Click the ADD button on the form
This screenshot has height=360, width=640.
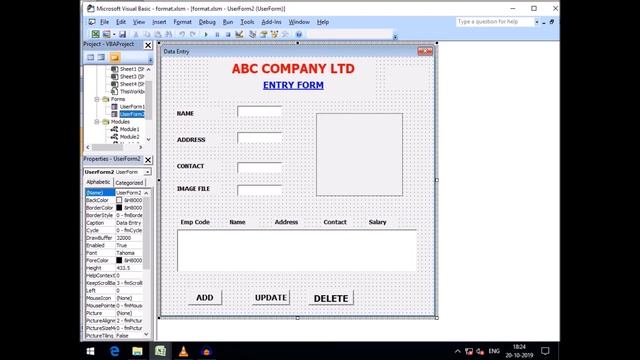point(205,298)
